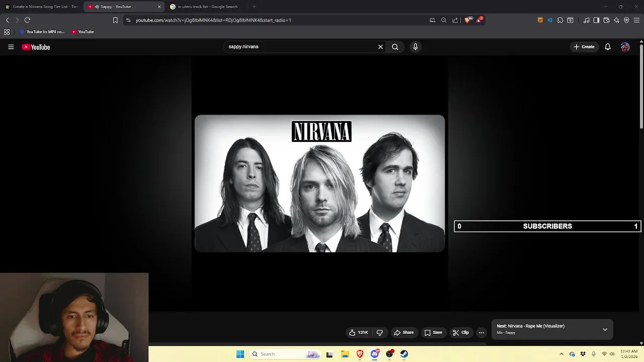Switch to the Nirvana Song Tier List tab
Viewport: 644px width, 362px height.
click(x=42, y=7)
